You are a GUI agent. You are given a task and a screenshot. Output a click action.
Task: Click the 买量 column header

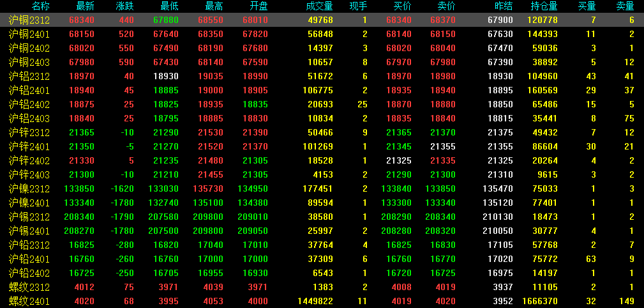(x=587, y=6)
